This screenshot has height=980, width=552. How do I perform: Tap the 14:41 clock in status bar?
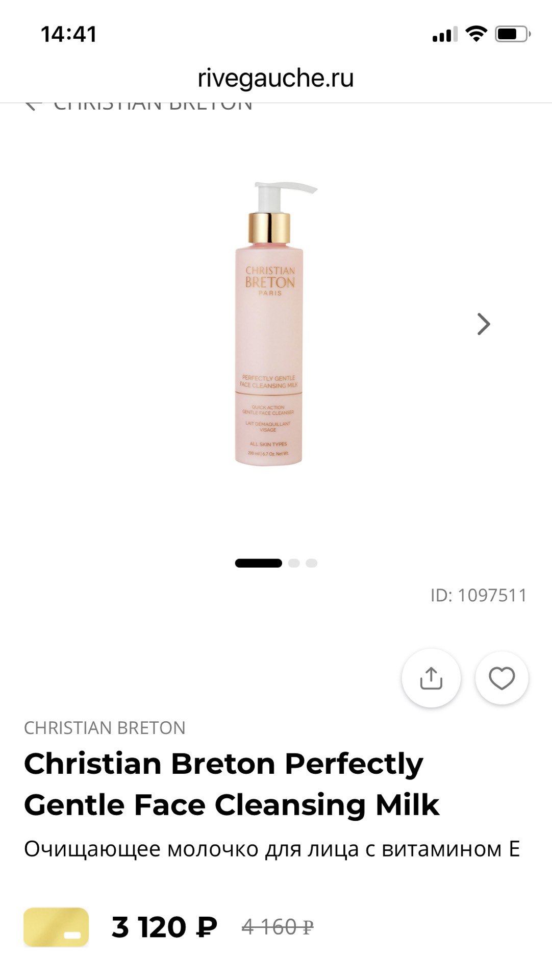point(69,34)
